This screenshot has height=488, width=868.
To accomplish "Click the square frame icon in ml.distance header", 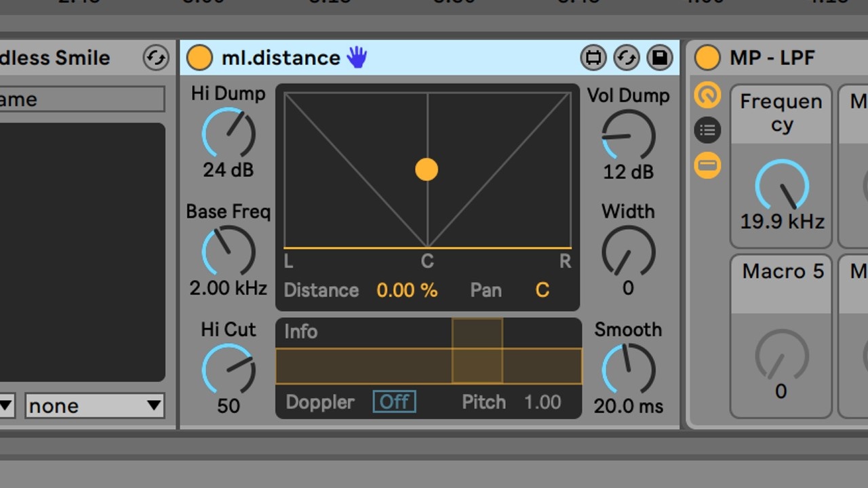I will tap(593, 58).
